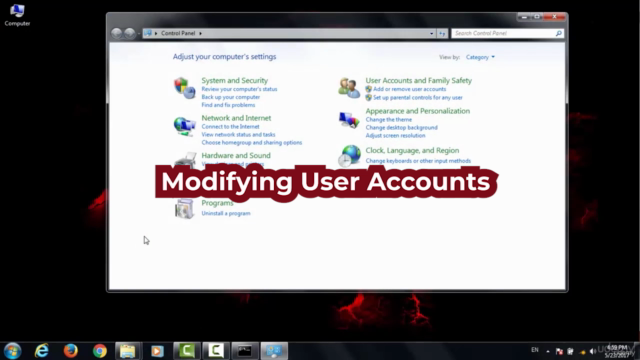The image size is (640, 360).
Task: Expand the View by Category dropdown
Action: 480,57
